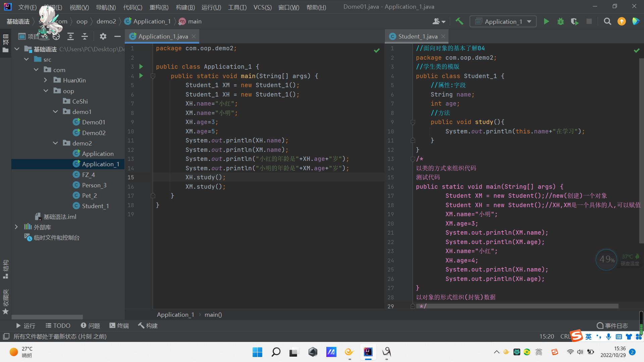Click Collapse All icon in project panel

pyautogui.click(x=85, y=36)
